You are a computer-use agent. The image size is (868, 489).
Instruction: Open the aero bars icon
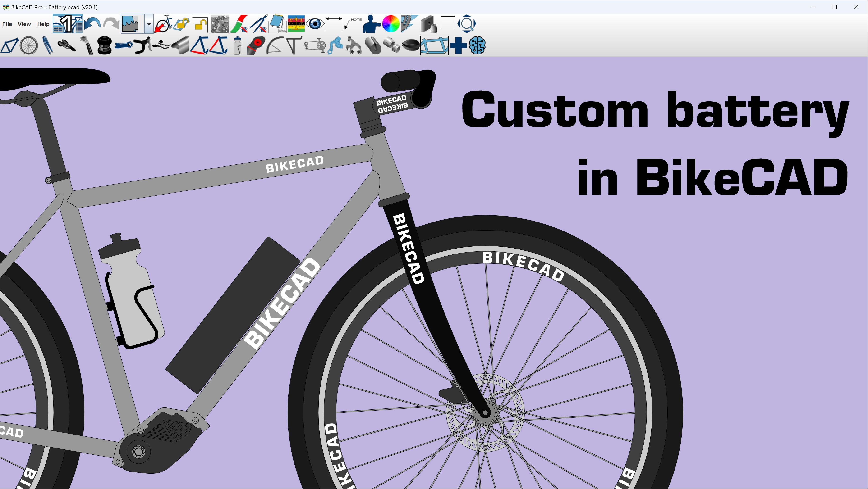coord(161,45)
